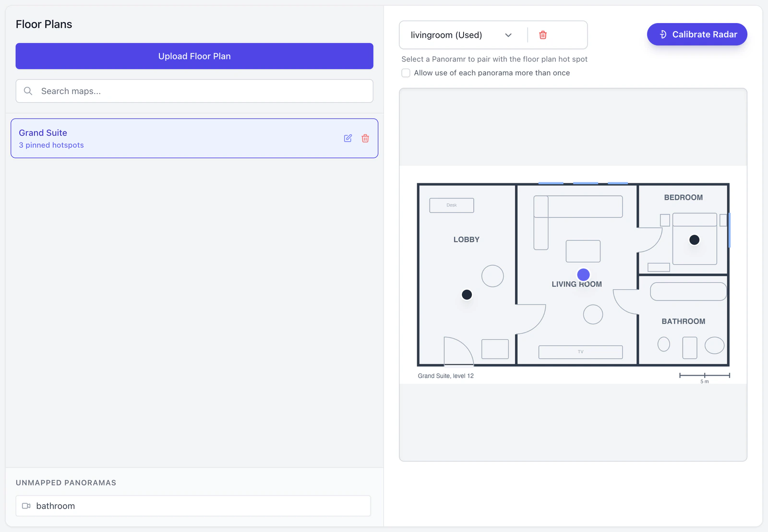Click the Calibrate Radar button

point(697,35)
